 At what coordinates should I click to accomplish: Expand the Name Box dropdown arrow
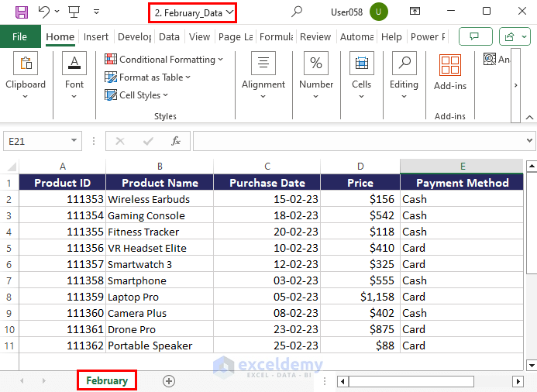coord(74,141)
